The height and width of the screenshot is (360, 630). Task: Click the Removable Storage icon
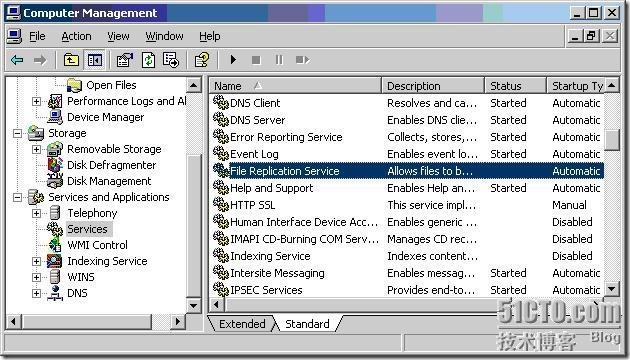[x=55, y=149]
